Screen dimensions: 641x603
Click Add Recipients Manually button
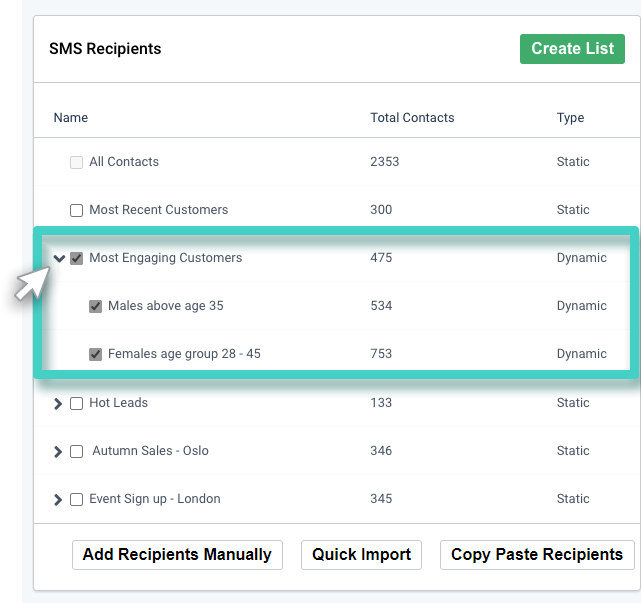pyautogui.click(x=177, y=555)
